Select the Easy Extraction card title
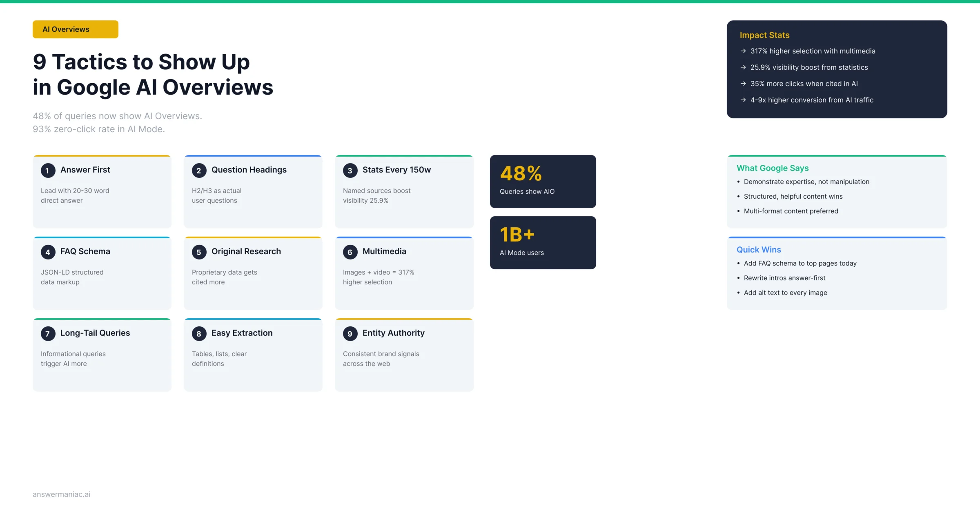This screenshot has width=980, height=514. pyautogui.click(x=242, y=333)
